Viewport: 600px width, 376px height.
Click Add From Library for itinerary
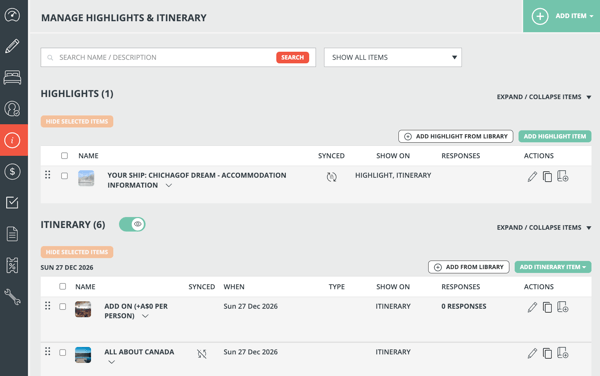(x=469, y=267)
